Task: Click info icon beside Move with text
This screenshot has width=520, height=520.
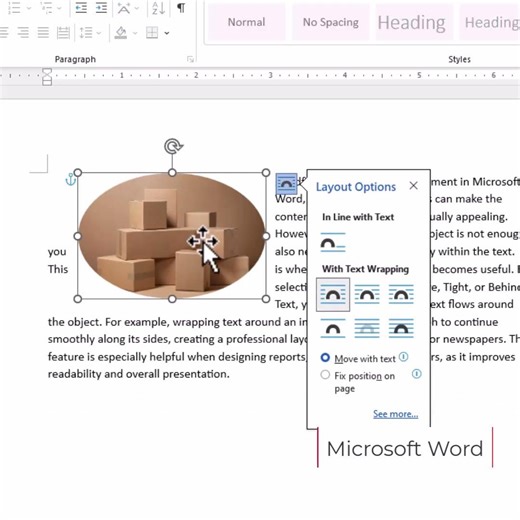Action: pos(403,357)
